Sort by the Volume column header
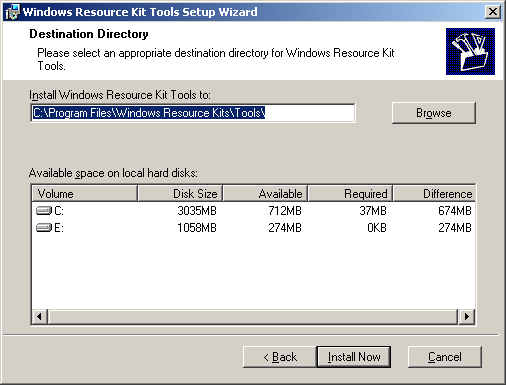Screen dimensions: 506x385 [x=85, y=193]
